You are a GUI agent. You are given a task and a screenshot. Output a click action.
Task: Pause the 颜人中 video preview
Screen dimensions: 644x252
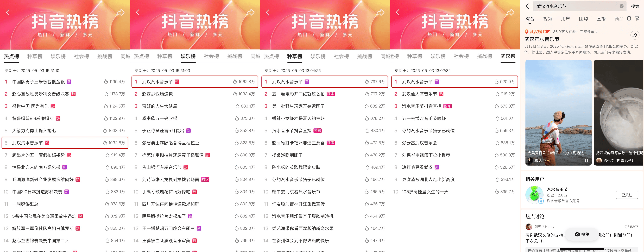(586, 160)
